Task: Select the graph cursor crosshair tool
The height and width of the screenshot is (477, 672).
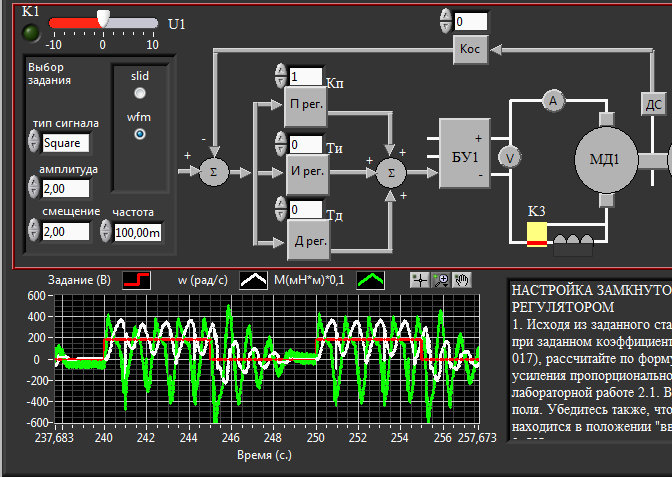Action: [x=420, y=280]
